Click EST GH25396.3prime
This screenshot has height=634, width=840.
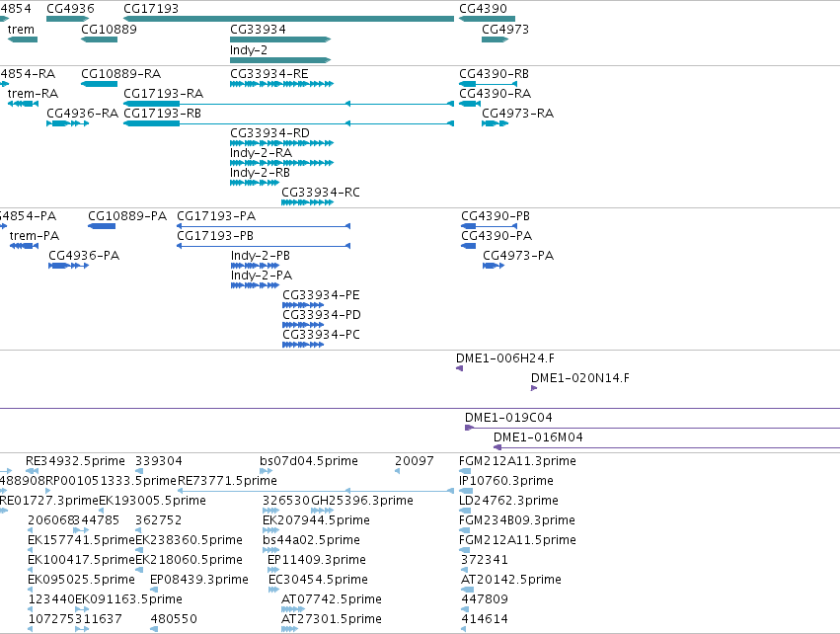point(323,511)
